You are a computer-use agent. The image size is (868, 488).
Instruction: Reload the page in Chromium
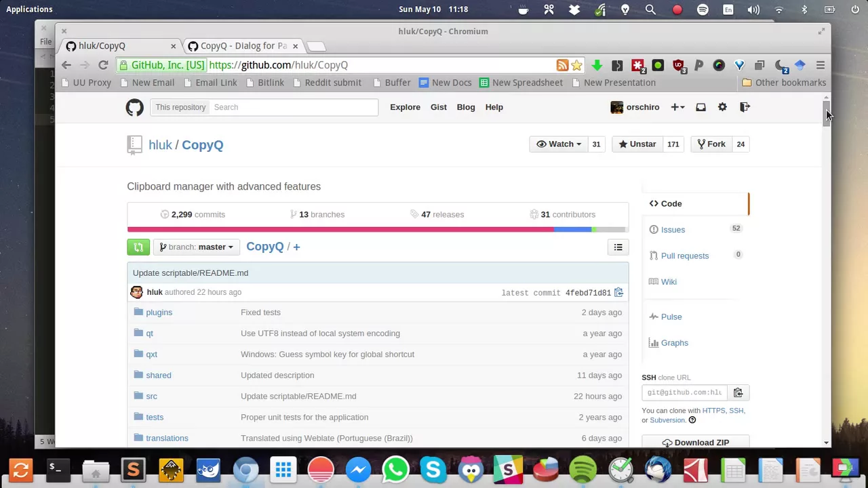(103, 65)
